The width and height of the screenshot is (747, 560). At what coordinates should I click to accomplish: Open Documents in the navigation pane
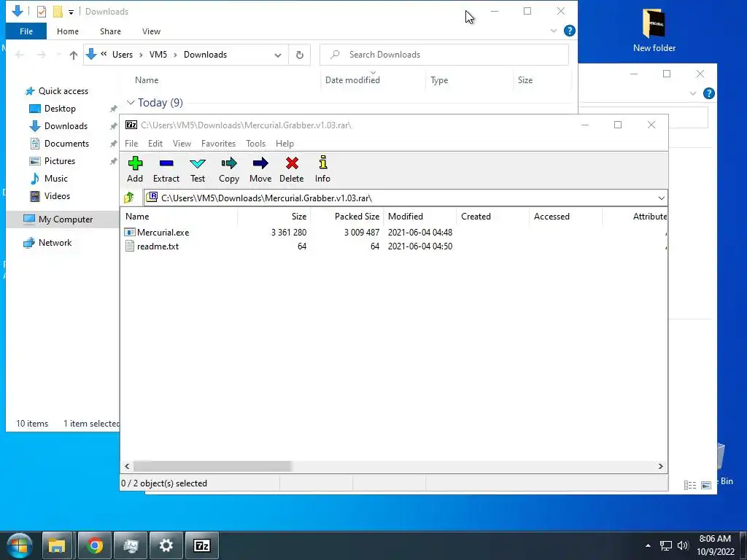click(66, 144)
